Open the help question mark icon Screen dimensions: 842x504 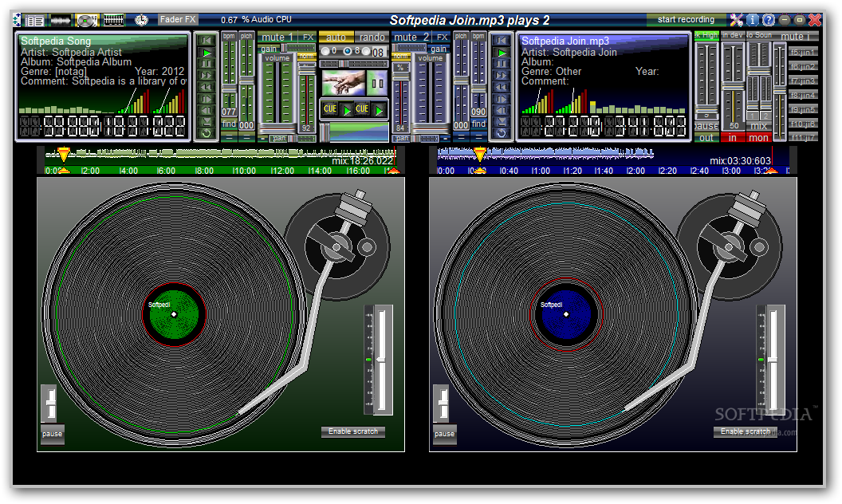point(769,20)
